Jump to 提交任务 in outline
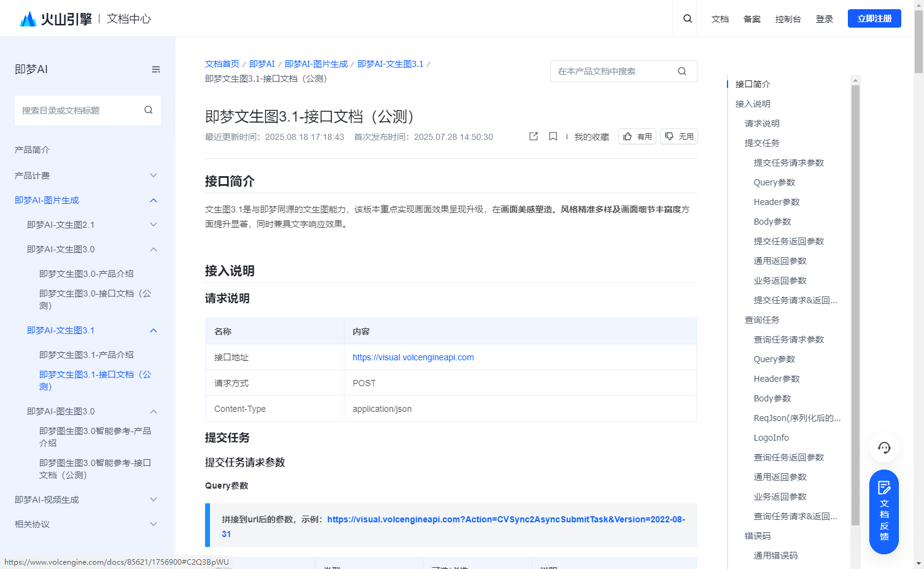 pos(762,143)
